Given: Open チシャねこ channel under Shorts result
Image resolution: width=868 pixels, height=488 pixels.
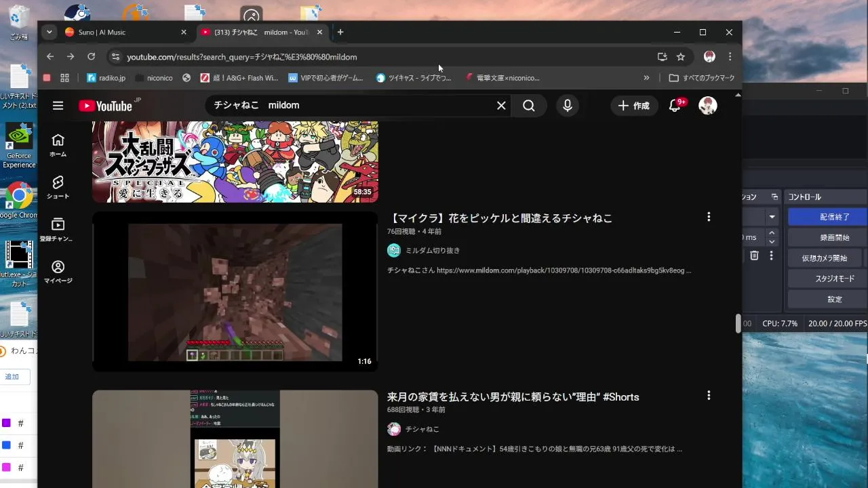Looking at the screenshot, I should [422, 429].
